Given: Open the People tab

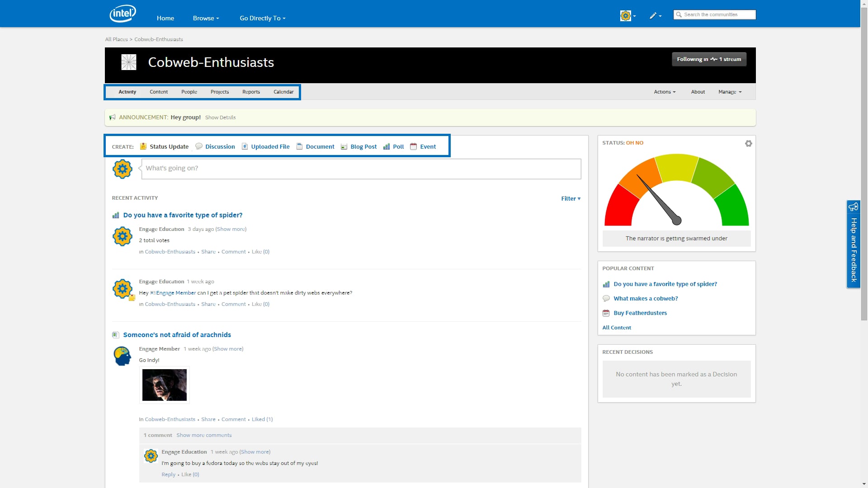Looking at the screenshot, I should [189, 92].
